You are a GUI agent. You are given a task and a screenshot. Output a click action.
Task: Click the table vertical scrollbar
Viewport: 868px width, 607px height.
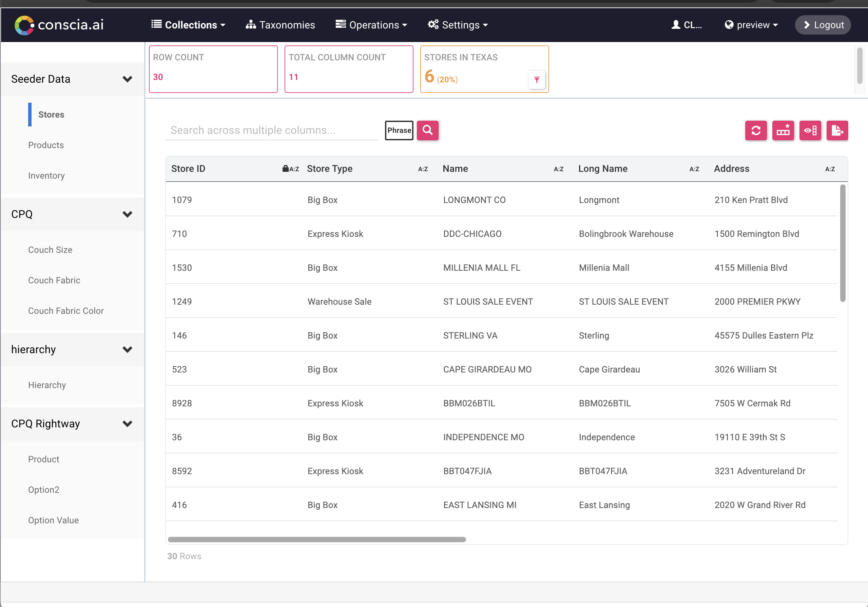coord(843,243)
